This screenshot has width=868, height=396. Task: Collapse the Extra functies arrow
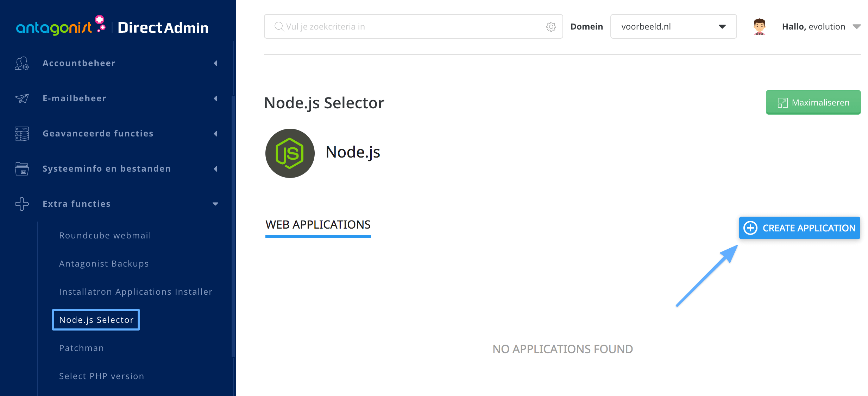[215, 204]
